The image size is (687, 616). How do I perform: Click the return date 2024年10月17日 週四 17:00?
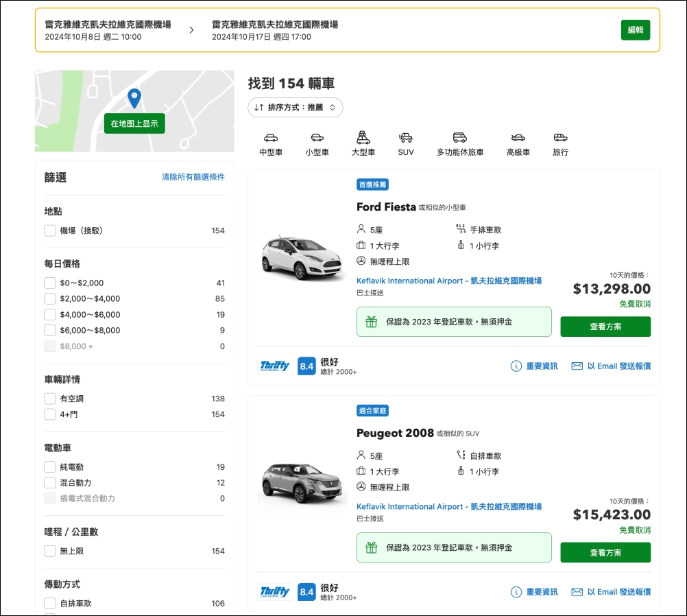(262, 37)
